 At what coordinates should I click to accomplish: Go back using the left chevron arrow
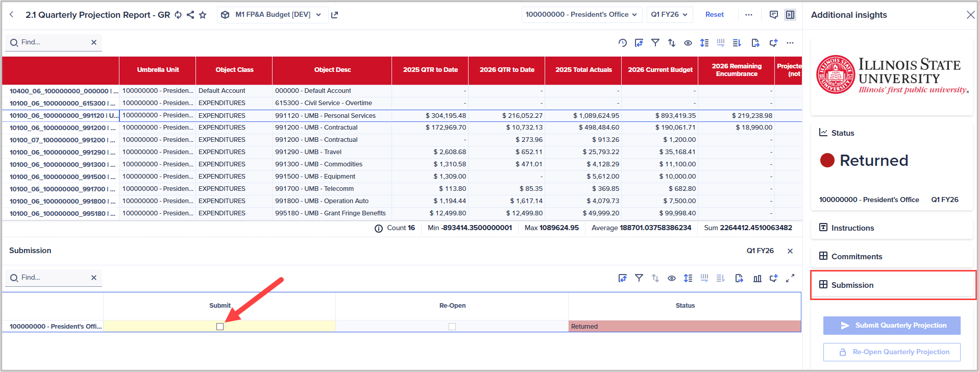click(11, 14)
